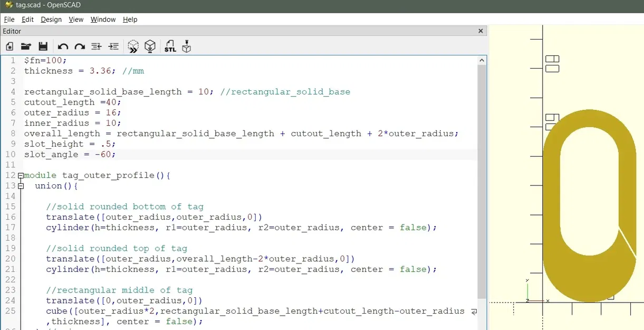The image size is (644, 330).
Task: Click the overall_length assignment line
Action: [x=242, y=134]
